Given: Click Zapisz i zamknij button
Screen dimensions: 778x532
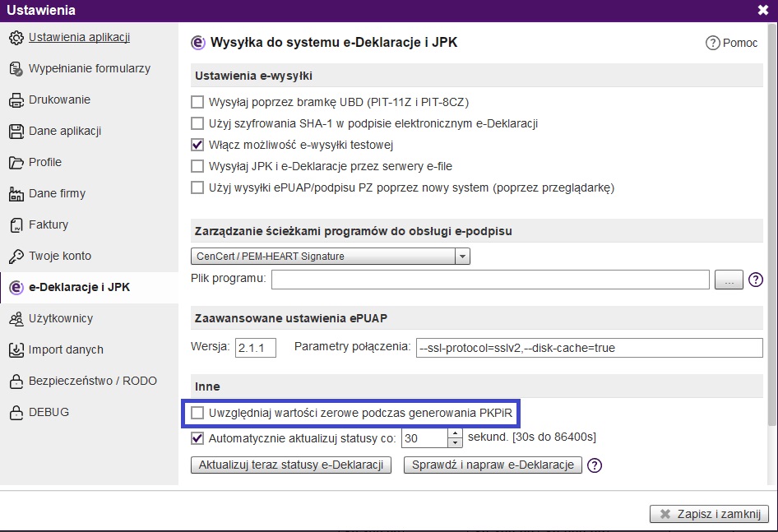Looking at the screenshot, I should click(709, 515).
